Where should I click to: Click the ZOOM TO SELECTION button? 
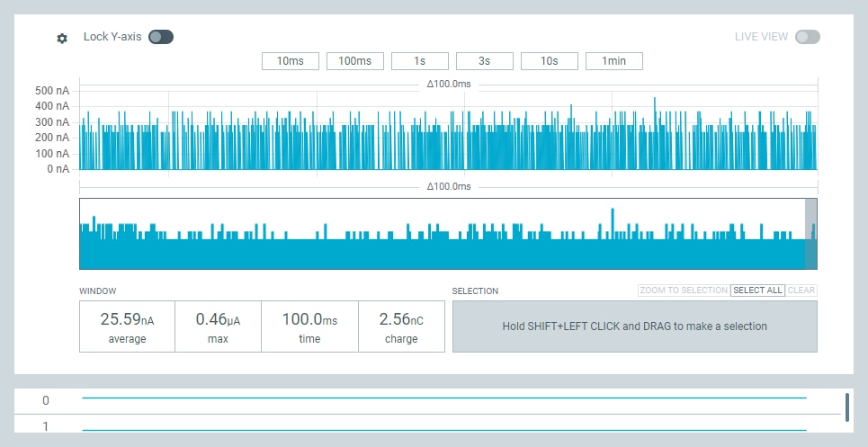click(683, 291)
